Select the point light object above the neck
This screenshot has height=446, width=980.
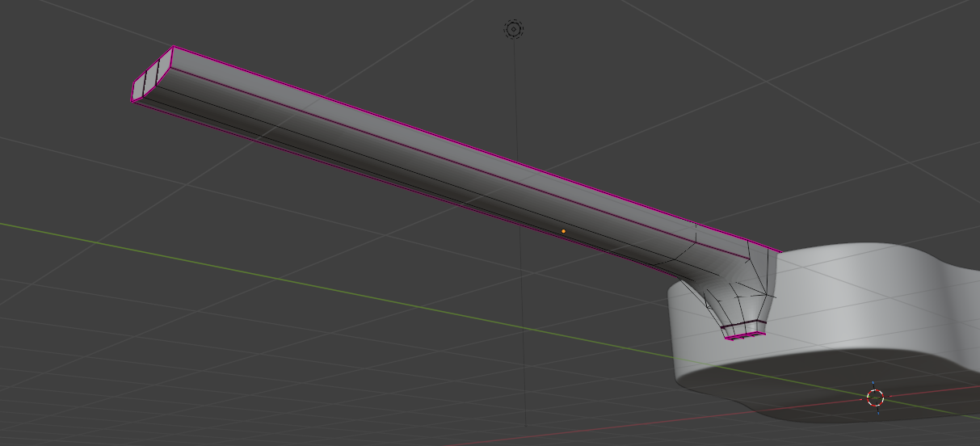[x=514, y=30]
